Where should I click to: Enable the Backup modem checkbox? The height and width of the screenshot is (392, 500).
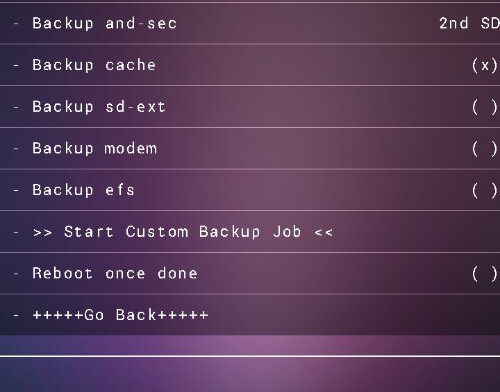(485, 149)
